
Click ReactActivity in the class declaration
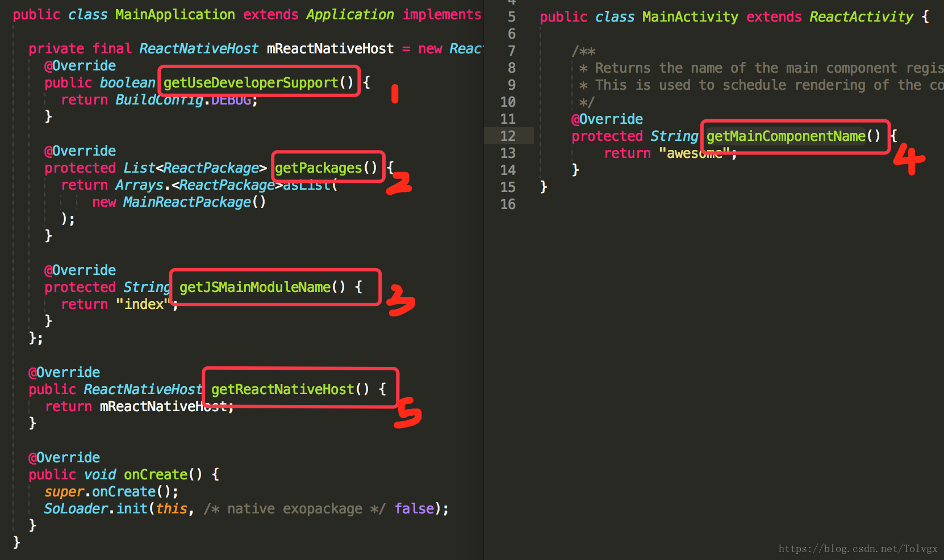coord(861,17)
